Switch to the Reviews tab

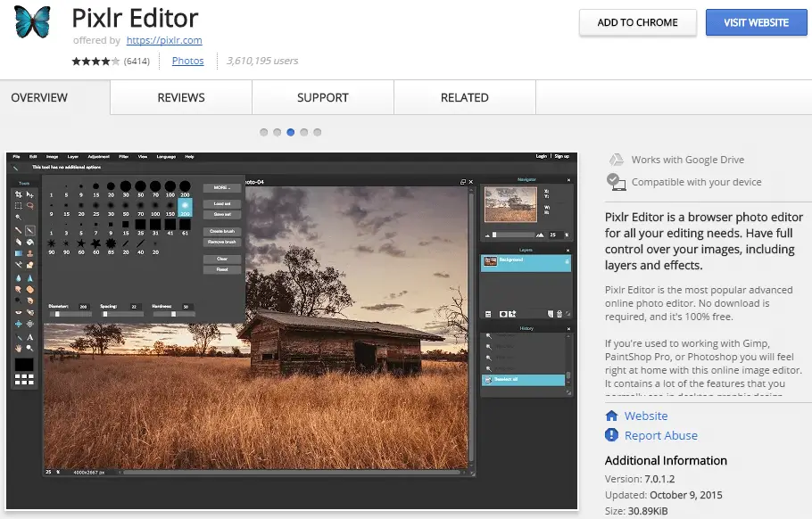[x=181, y=97]
